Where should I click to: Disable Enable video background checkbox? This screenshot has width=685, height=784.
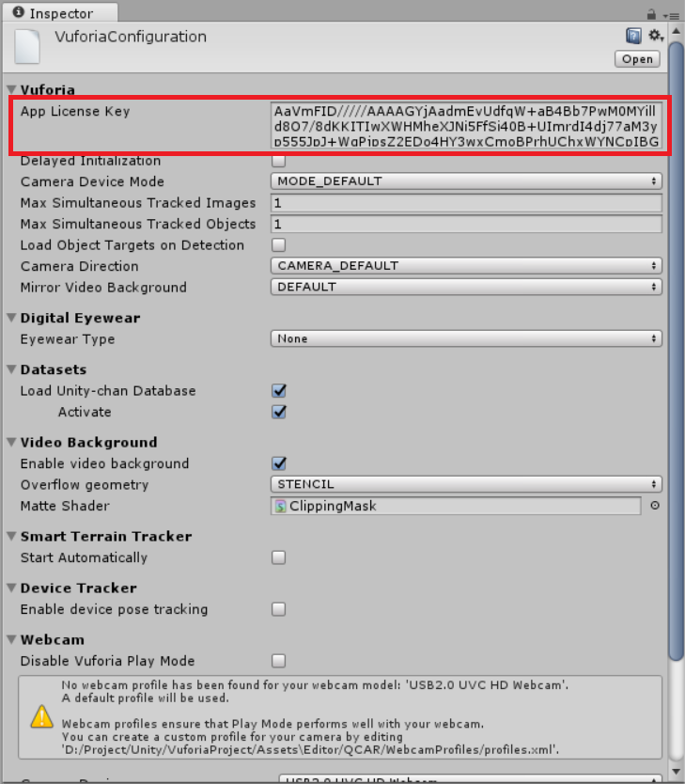[x=279, y=463]
